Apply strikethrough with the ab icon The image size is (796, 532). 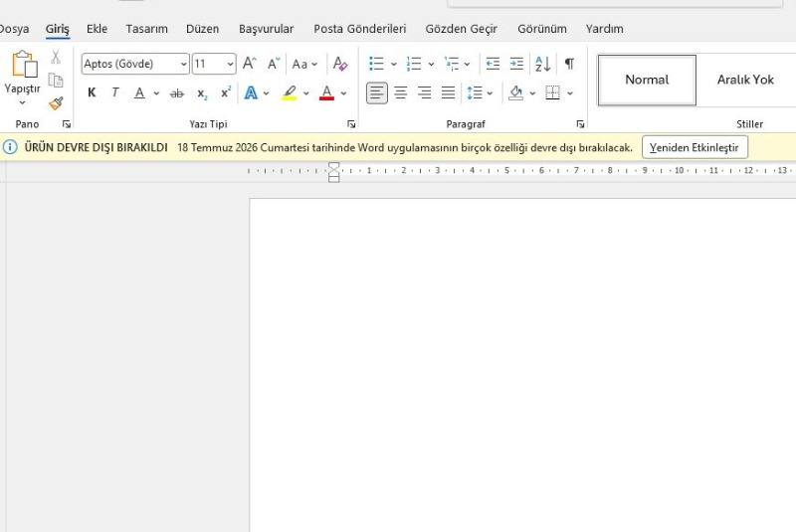(177, 93)
